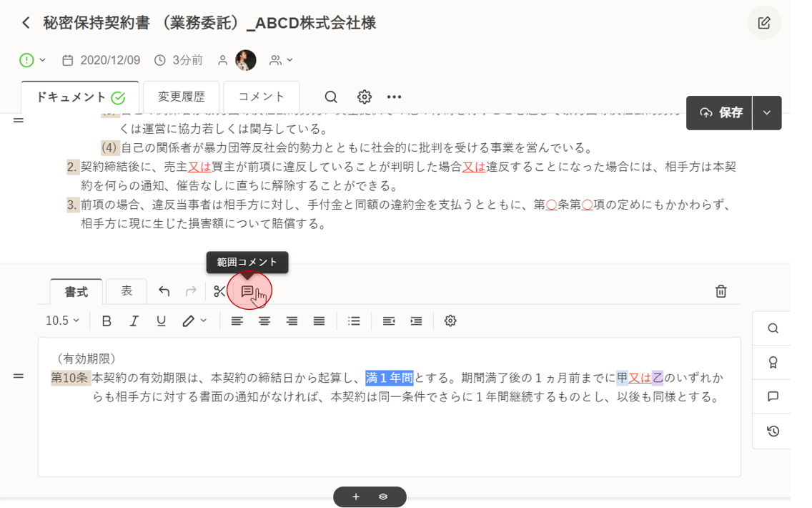812x508 pixels.
Task: Switch to the 変更履歴 tab
Action: pos(182,97)
